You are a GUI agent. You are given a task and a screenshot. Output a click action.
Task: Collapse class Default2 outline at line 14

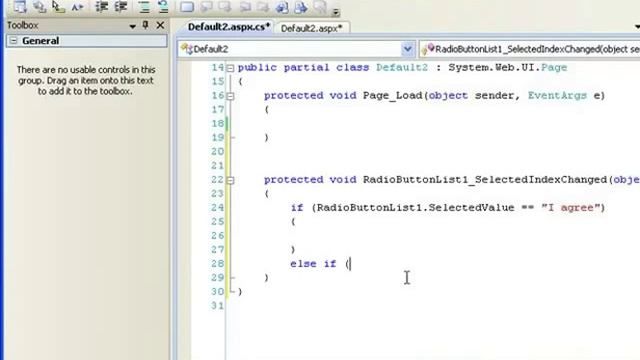tap(230, 68)
